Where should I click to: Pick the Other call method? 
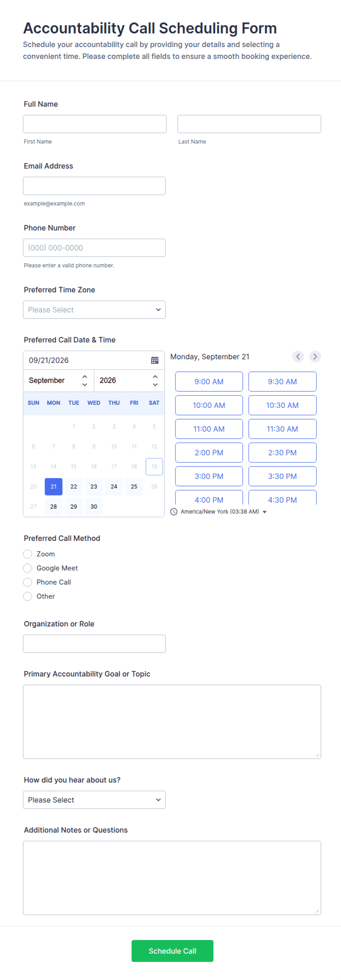coord(27,596)
